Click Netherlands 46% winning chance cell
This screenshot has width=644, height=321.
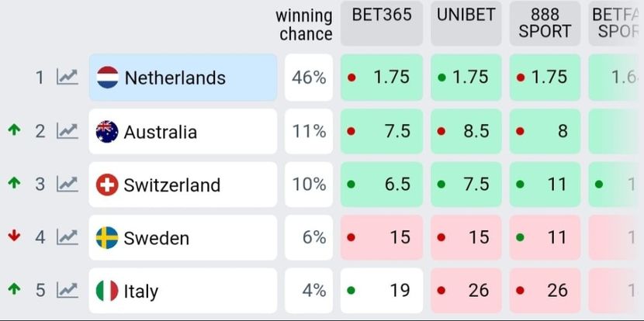pos(309,78)
